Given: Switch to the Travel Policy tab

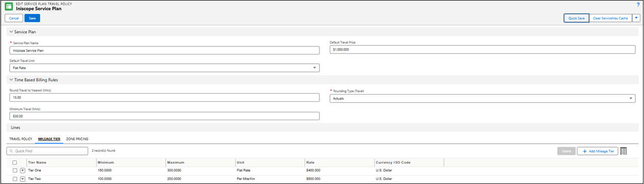Looking at the screenshot, I should point(21,139).
